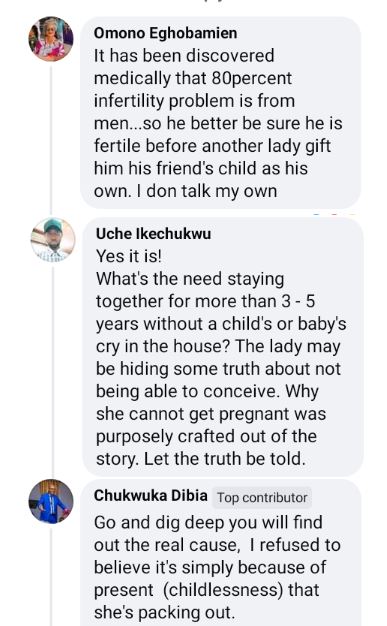The width and height of the screenshot is (387, 626).
Task: View Chukwuka Dibia's profile photo
Action: pyautogui.click(x=51, y=501)
